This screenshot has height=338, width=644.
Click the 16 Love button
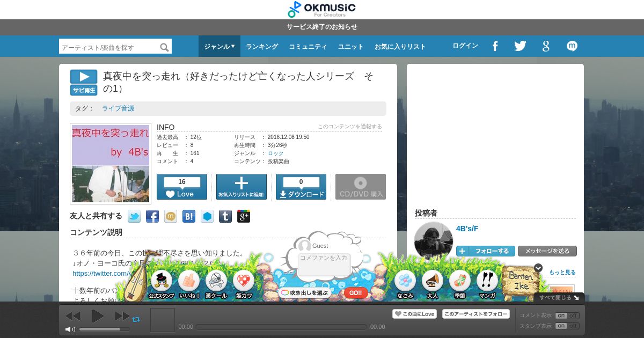(182, 187)
